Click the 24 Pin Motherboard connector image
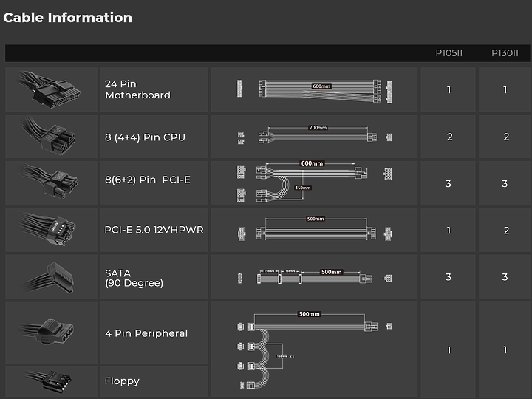 [50, 89]
